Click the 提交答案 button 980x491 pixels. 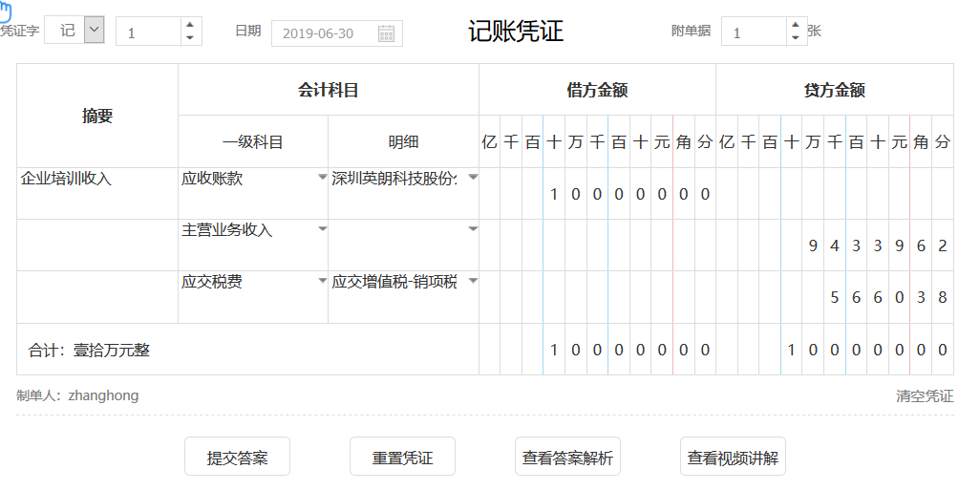tap(237, 458)
